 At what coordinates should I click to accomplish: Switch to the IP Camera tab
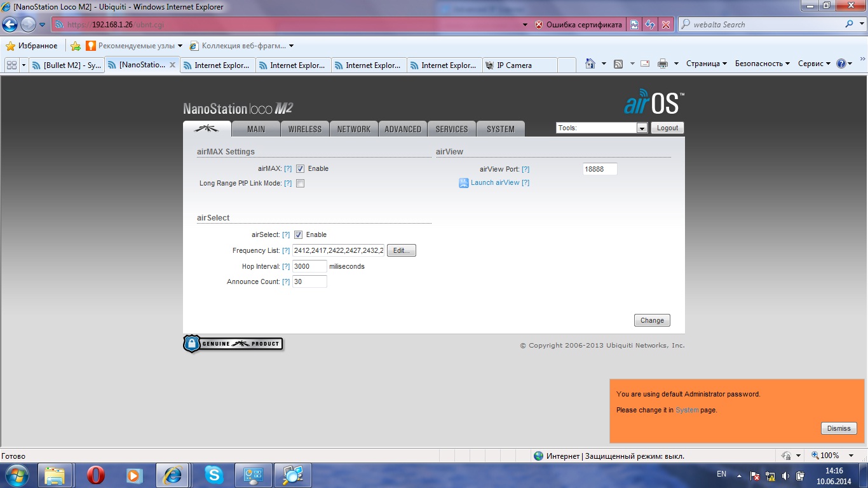(x=520, y=65)
